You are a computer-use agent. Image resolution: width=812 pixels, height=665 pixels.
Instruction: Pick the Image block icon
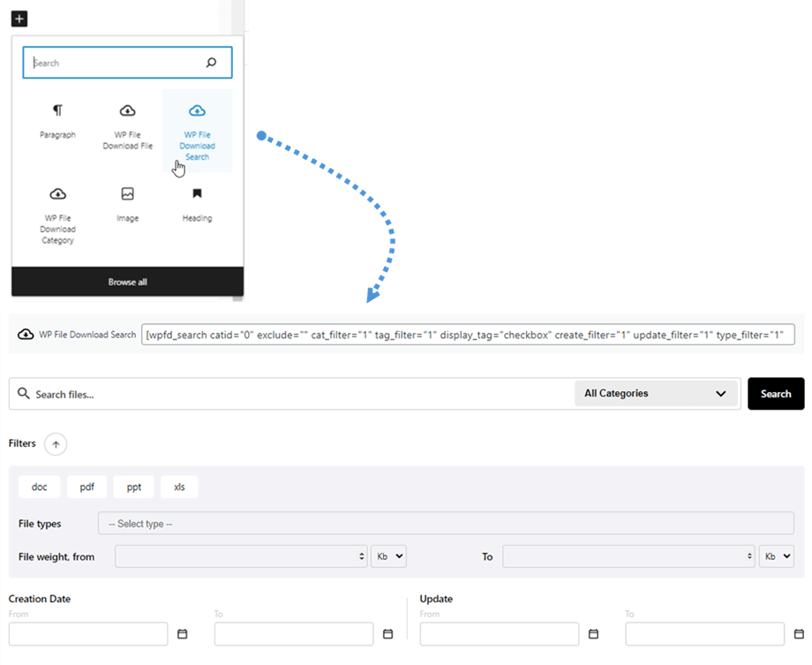tap(127, 194)
